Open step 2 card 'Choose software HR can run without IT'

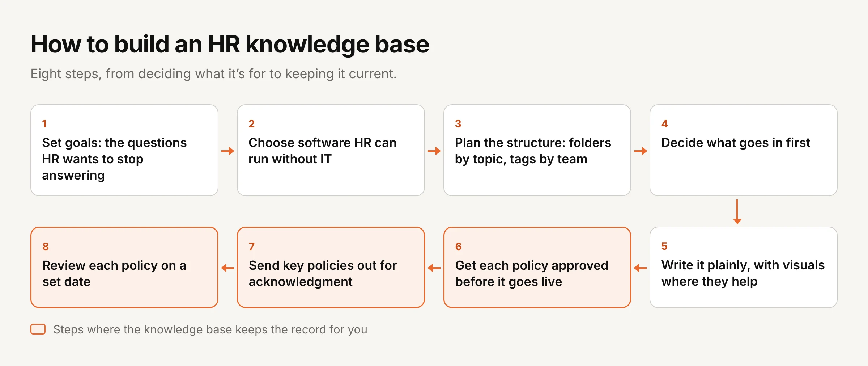tap(331, 150)
